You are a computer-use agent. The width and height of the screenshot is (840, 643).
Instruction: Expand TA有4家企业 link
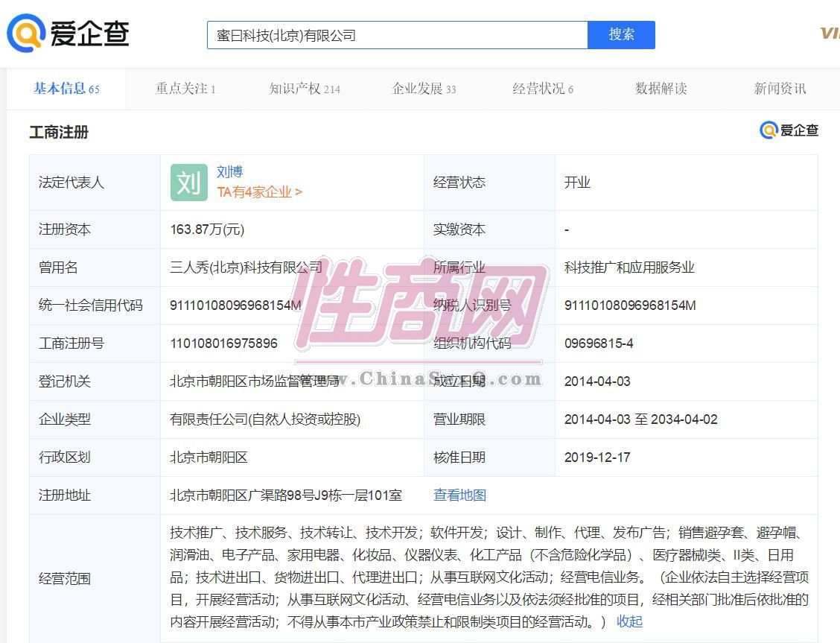pos(259,192)
